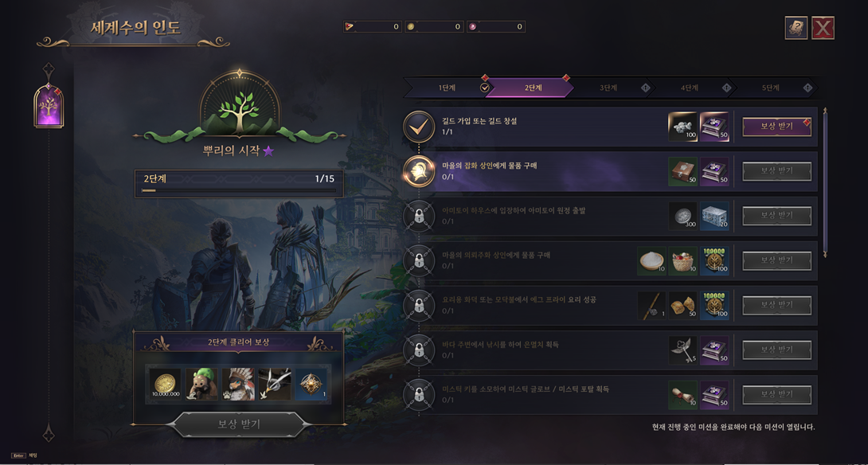Inspect the green-hat bear pet reward
This screenshot has width=868, height=465.
click(x=201, y=384)
